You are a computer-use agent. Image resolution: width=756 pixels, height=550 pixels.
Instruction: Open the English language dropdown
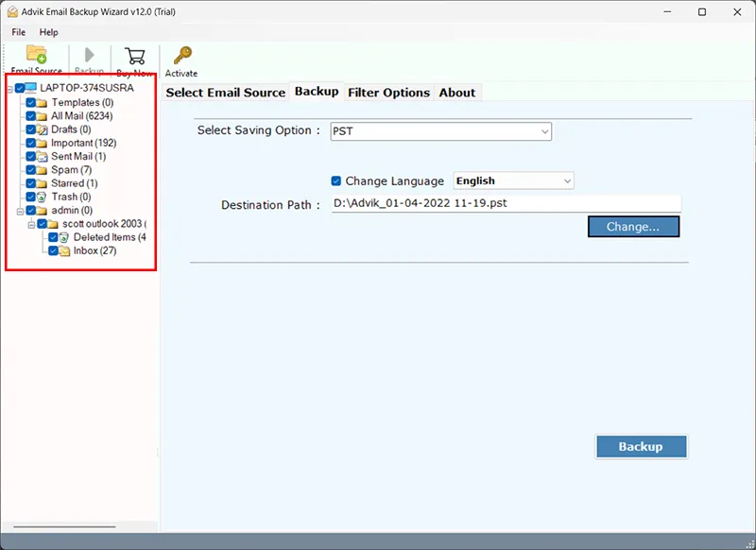coord(513,180)
